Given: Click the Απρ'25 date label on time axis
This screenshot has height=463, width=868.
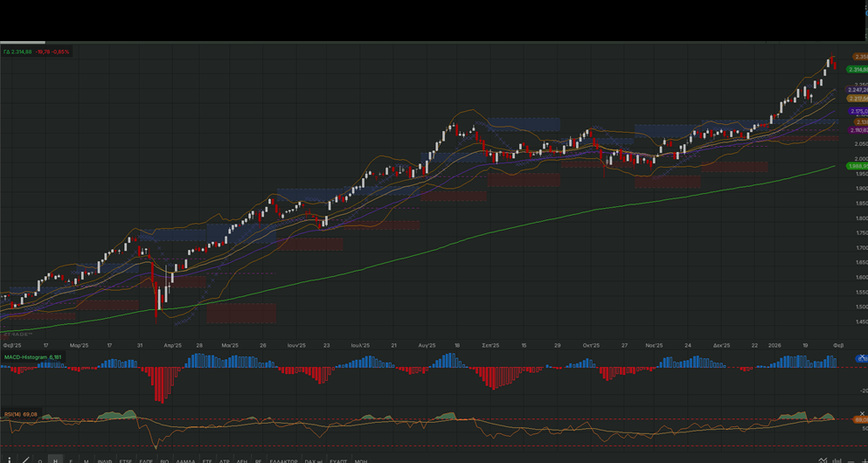Looking at the screenshot, I should (x=173, y=345).
